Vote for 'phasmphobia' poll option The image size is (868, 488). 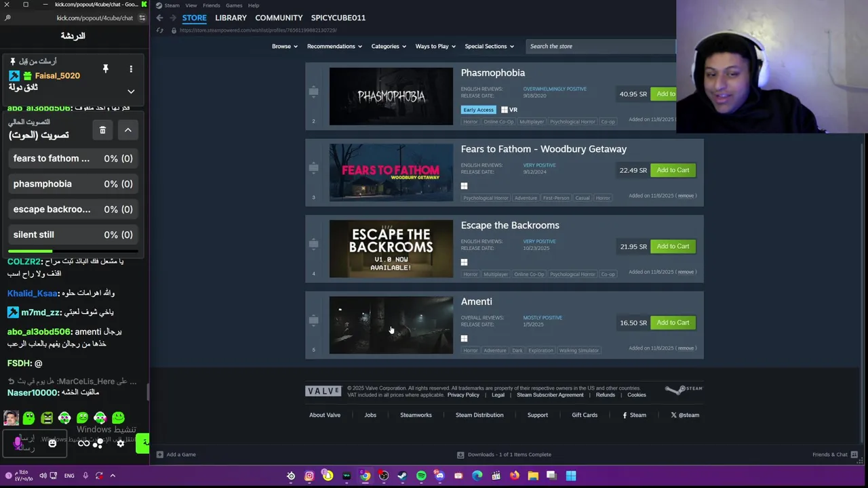73,184
